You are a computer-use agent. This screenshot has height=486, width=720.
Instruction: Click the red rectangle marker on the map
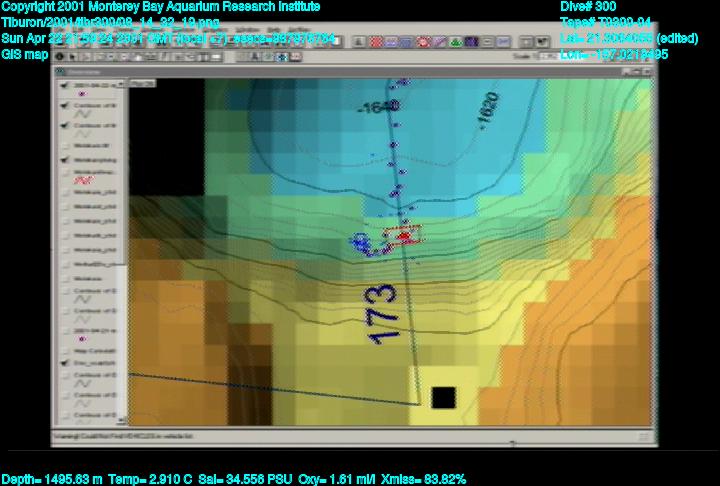[x=404, y=236]
